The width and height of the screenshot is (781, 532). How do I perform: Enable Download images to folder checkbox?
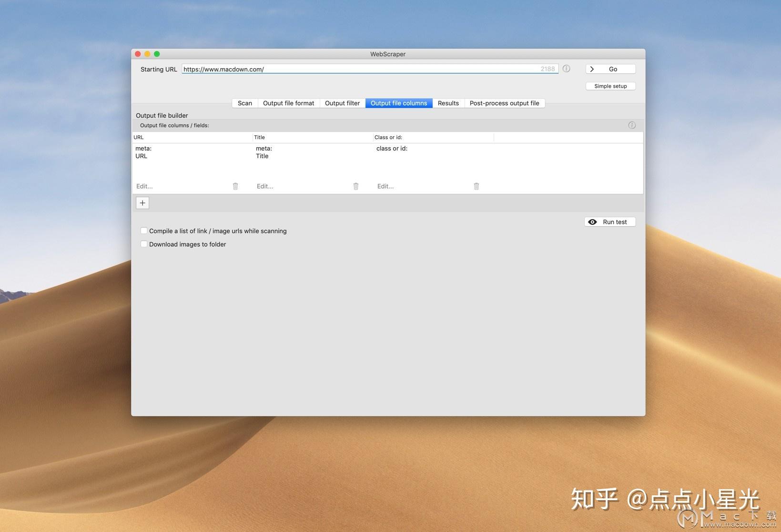(x=144, y=244)
